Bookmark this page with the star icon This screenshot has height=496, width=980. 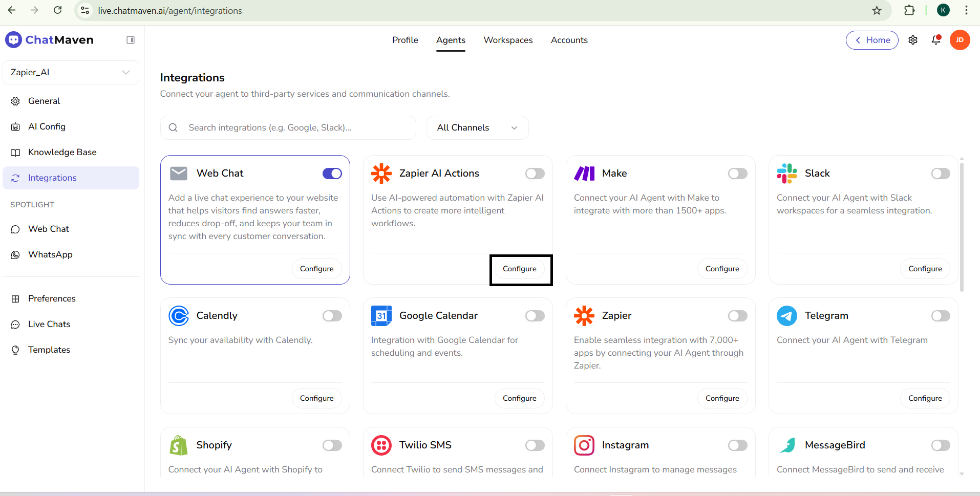pyautogui.click(x=877, y=10)
